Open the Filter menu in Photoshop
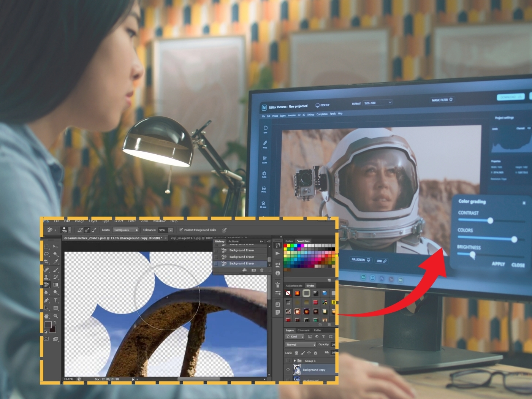 pos(132,221)
